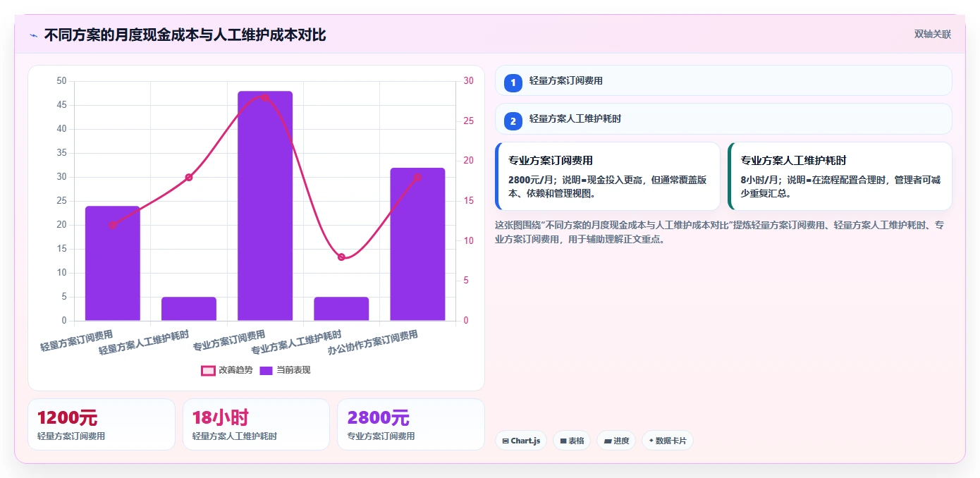Viewport: 980px width, 478px height.
Task: Click the 专业方案订阅费用 tallest bar
Action: [x=265, y=206]
